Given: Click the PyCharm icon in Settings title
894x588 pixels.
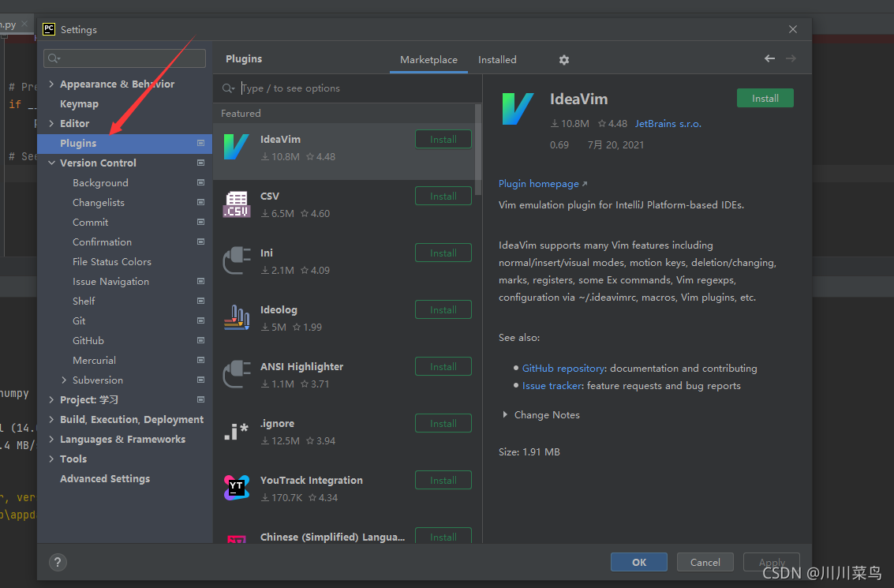Looking at the screenshot, I should [x=49, y=29].
